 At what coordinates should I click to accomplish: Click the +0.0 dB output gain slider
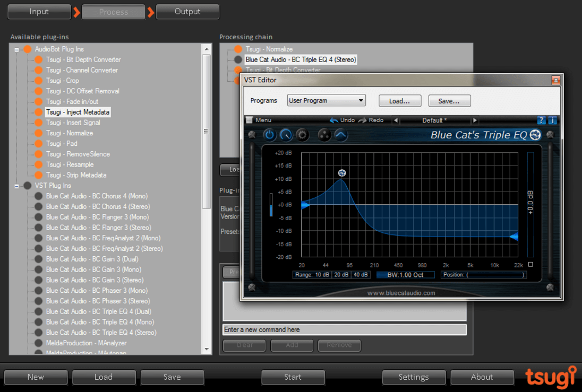coord(530,204)
